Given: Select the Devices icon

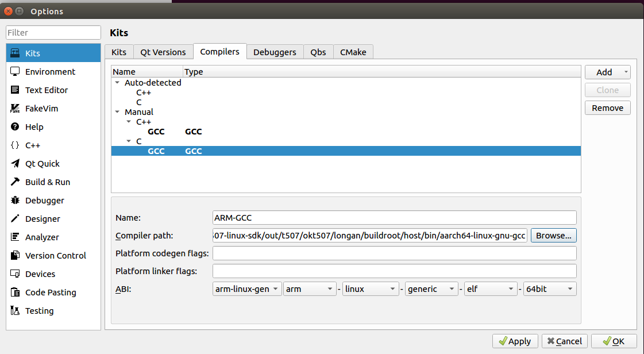Looking at the screenshot, I should 15,274.
